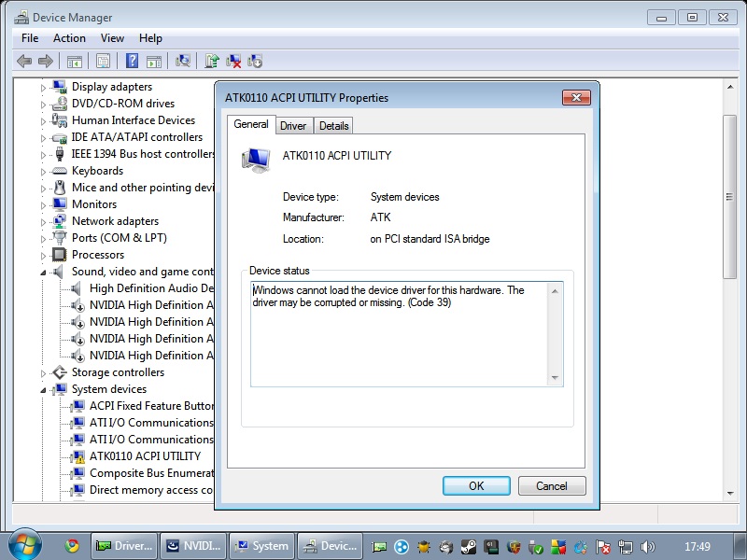
Task: Select Direct memory access controller item
Action: (151, 489)
